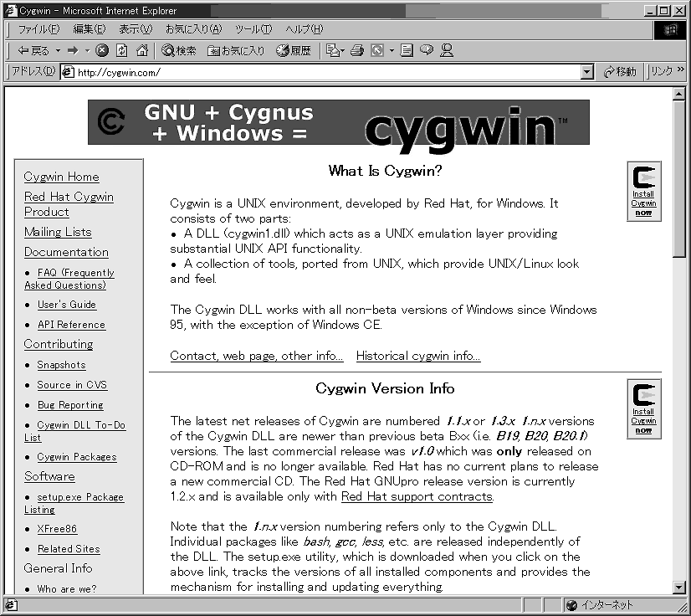Open the Snapshots link
The height and width of the screenshot is (616, 691).
(61, 365)
